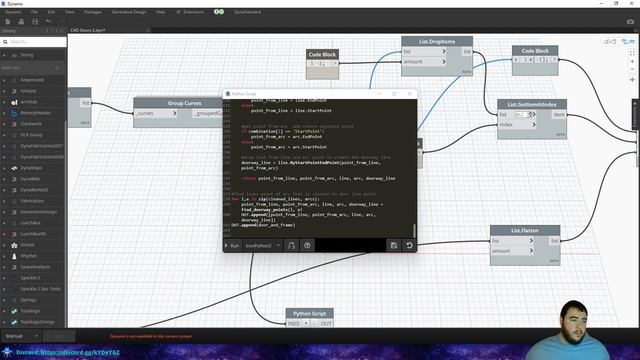
Task: Run the Python script editor code
Action: tap(232, 245)
